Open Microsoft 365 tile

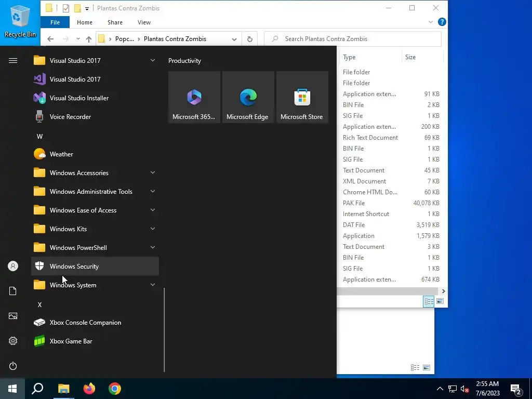[x=194, y=97]
